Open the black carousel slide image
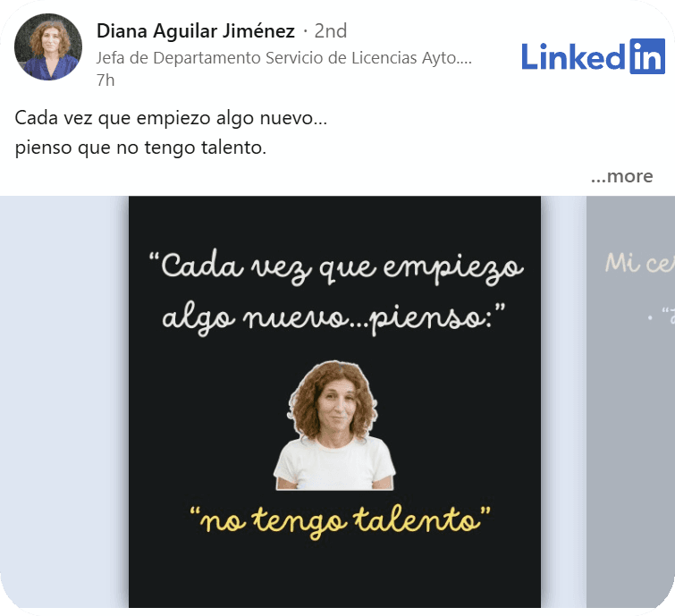 tap(334, 401)
